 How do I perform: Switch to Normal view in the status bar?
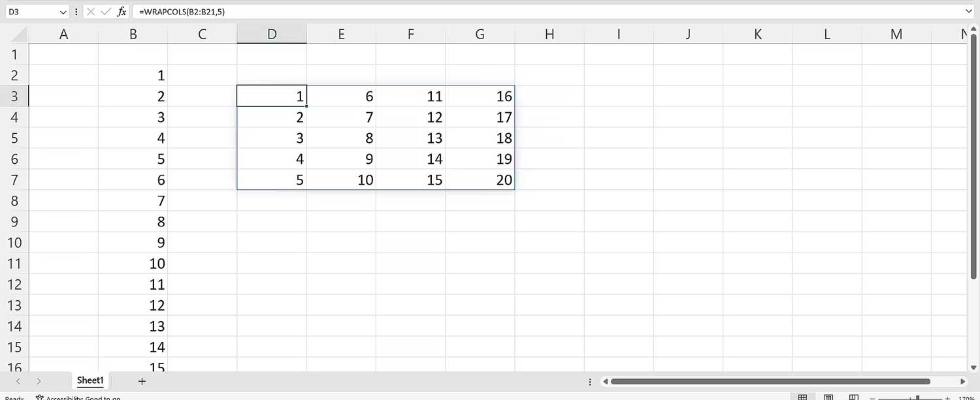click(802, 396)
